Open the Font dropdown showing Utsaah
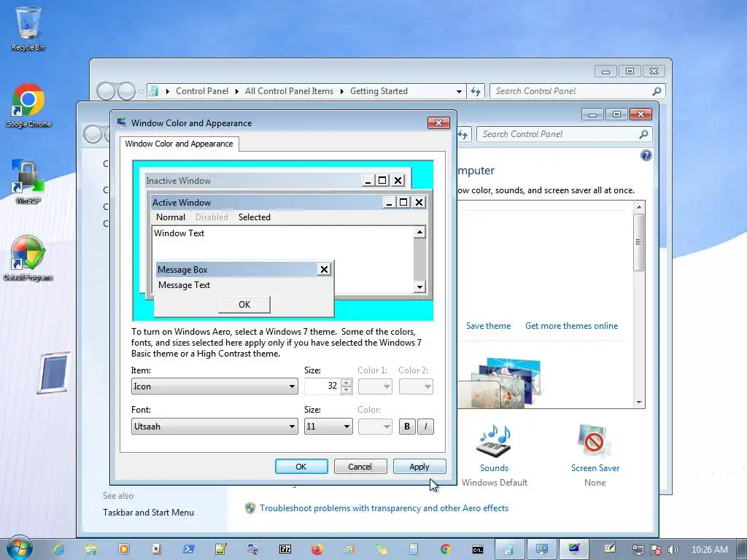 [x=214, y=426]
